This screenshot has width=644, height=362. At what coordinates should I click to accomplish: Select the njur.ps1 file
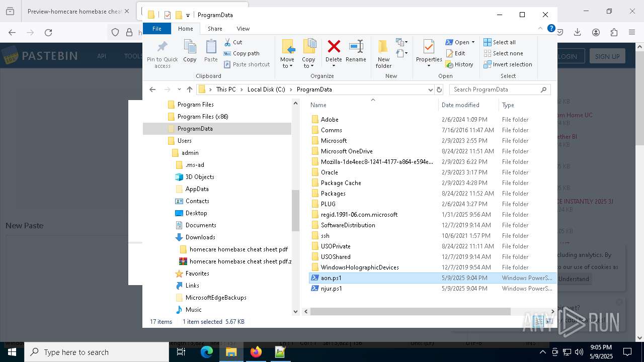331,289
